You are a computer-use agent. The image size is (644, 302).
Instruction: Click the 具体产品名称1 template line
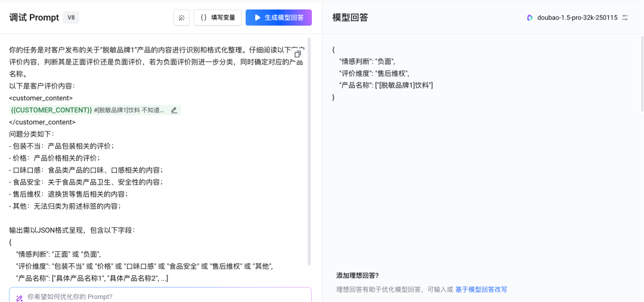[92, 278]
